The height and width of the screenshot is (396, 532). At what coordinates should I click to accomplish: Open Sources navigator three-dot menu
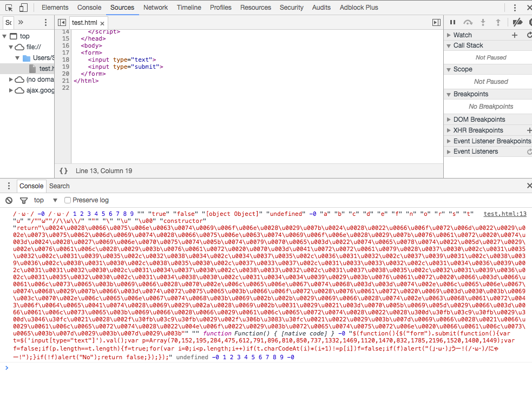[x=45, y=22]
